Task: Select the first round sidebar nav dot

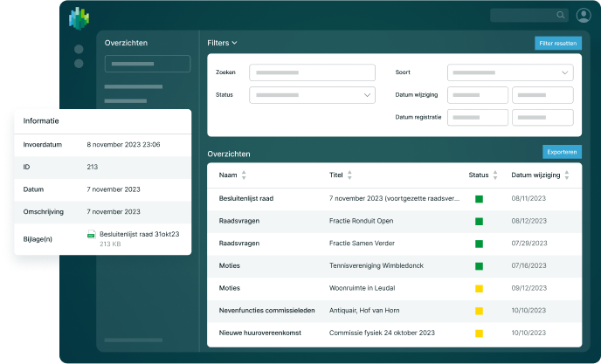Action: 79,49
